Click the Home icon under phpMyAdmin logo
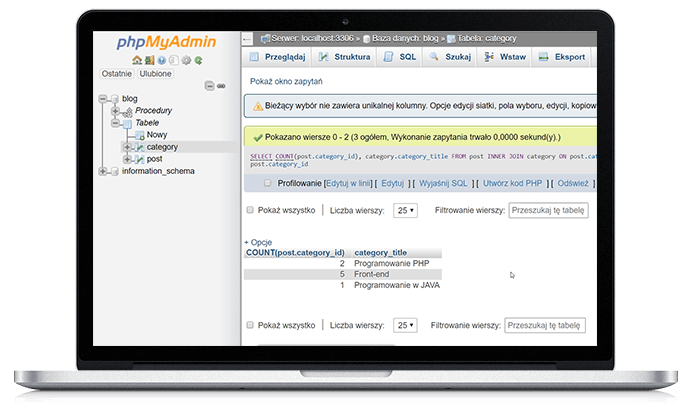Screen dimensions: 695x410 (x=136, y=60)
